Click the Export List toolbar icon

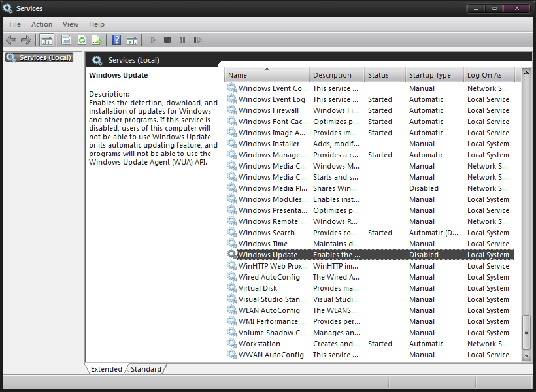[97, 41]
